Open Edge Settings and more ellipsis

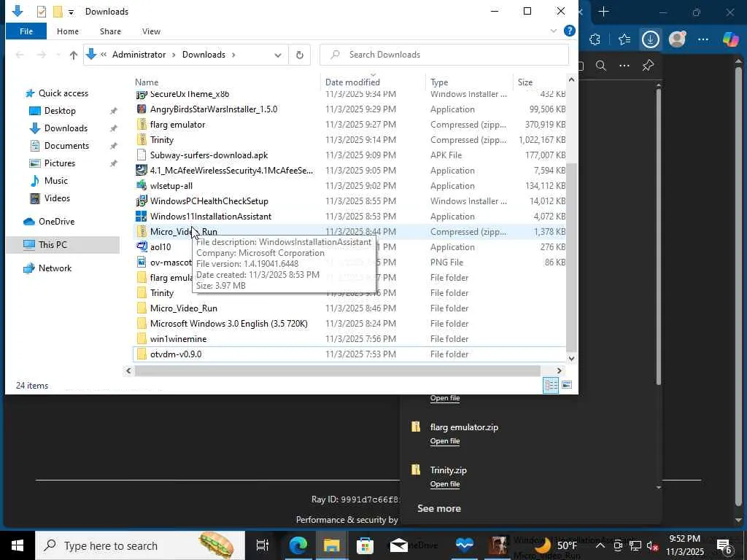(703, 39)
